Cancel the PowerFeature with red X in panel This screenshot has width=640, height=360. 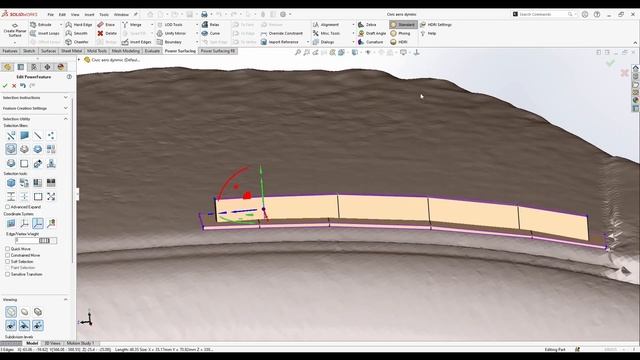tap(14, 86)
